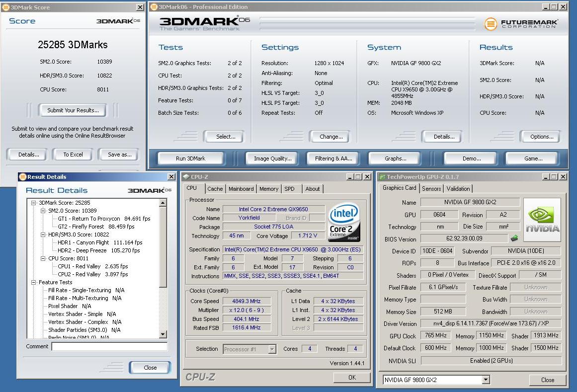The image size is (577, 392).
Task: Collapse the Feature Tests tree node
Action: [x=33, y=282]
